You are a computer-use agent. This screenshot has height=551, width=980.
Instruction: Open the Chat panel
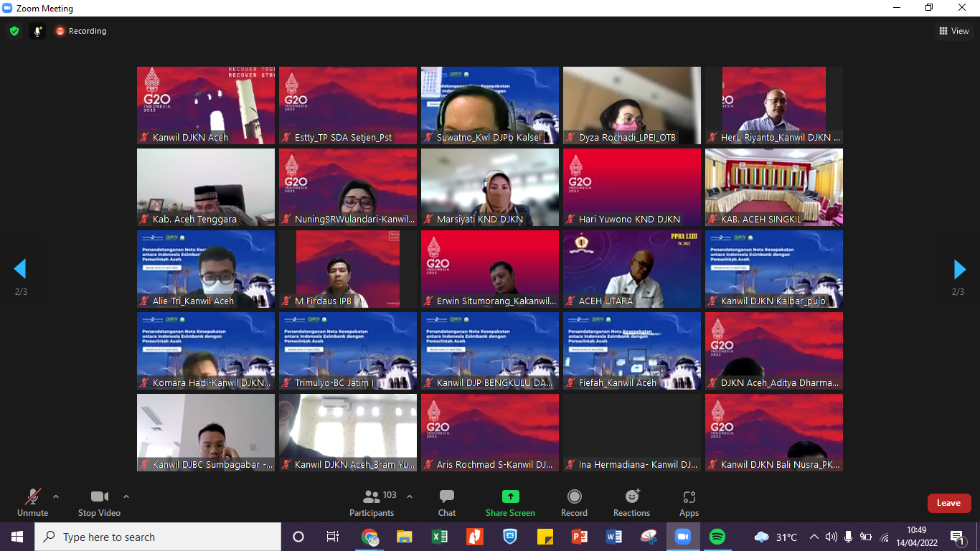point(446,502)
